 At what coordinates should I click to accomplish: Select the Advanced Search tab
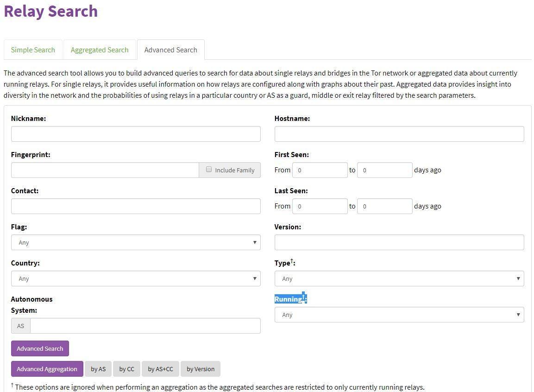170,50
